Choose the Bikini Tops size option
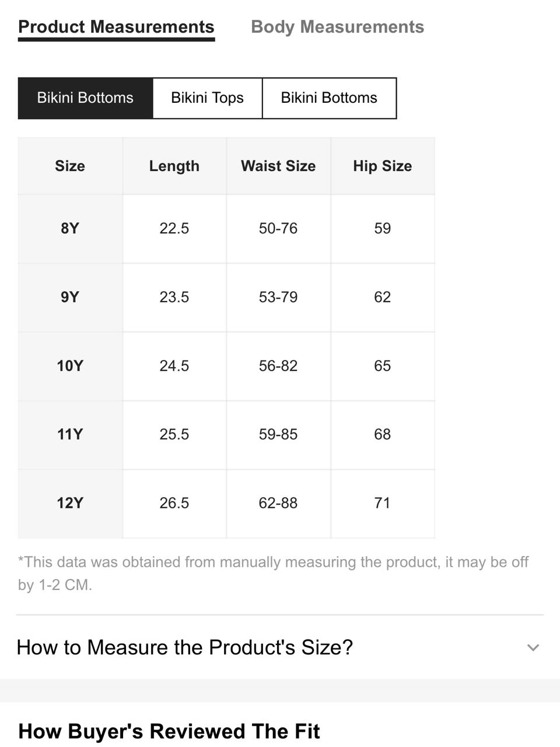This screenshot has height=747, width=560. [207, 98]
